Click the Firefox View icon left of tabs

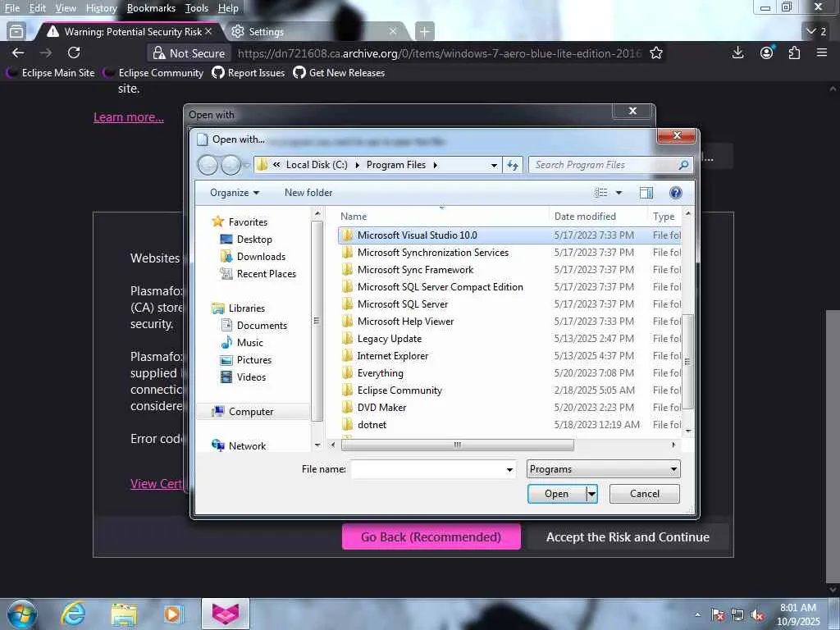16,32
